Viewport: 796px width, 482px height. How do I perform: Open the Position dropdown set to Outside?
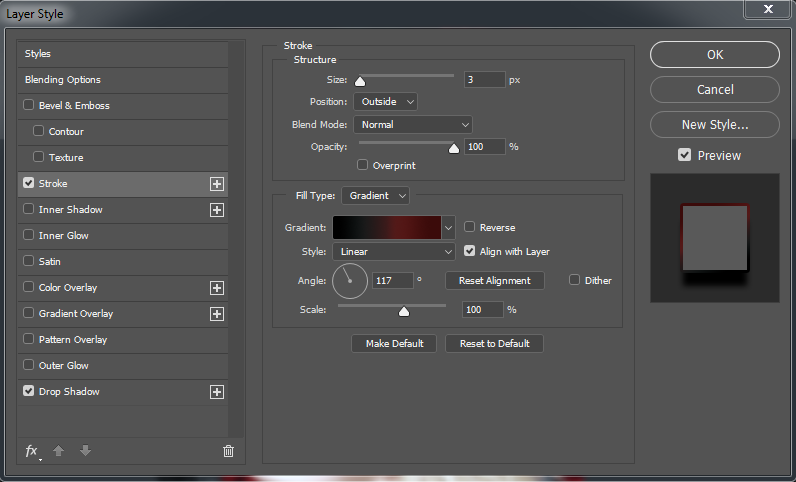coord(385,102)
